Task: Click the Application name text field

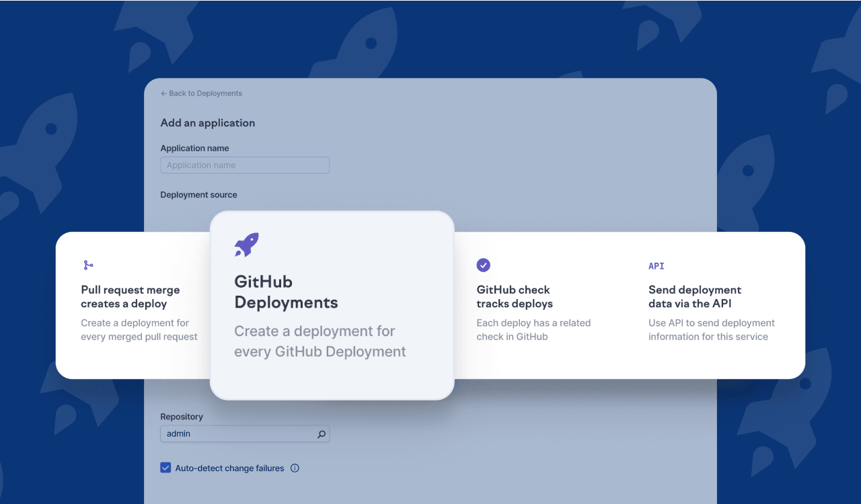Action: (x=245, y=165)
